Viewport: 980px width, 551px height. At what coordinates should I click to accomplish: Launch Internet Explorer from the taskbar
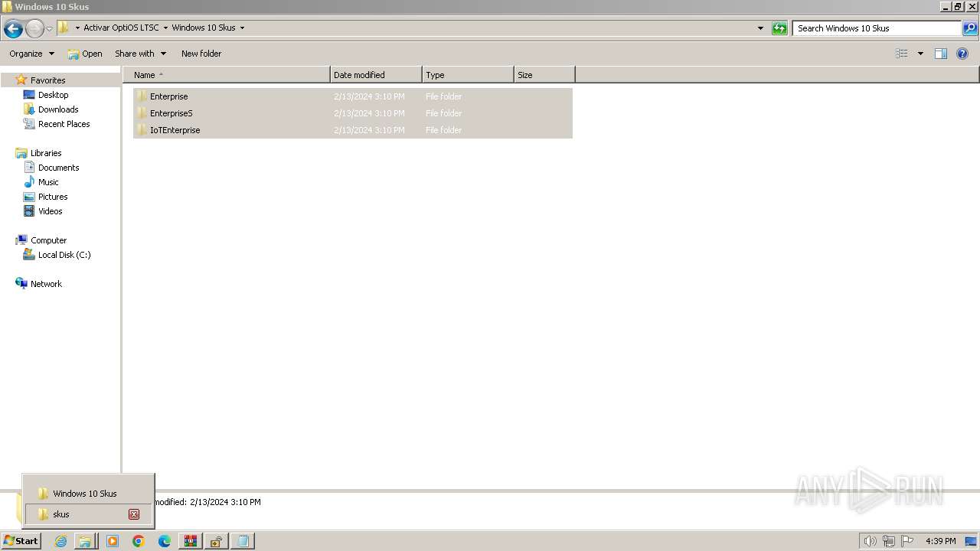click(x=60, y=541)
